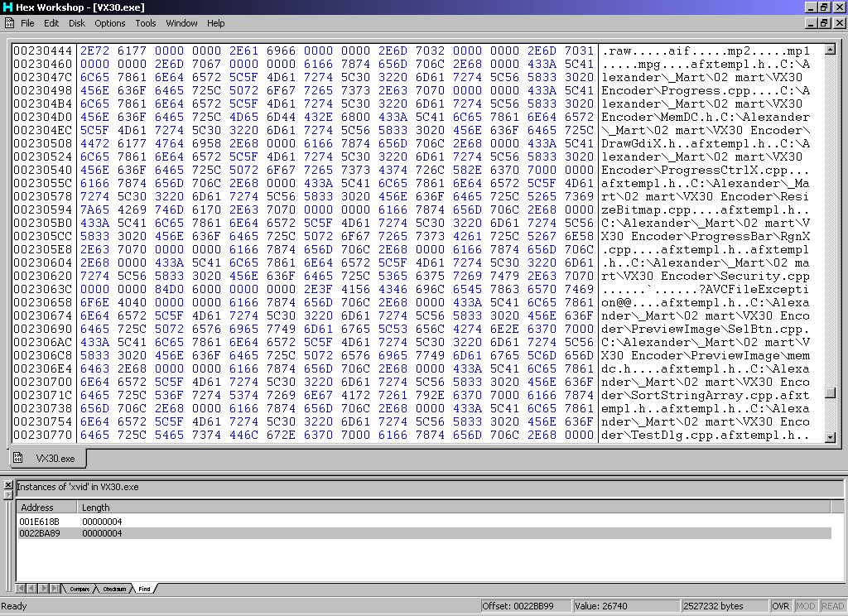Click ASCII text 'der\PreviewImage\SelBtn.cpp.'
The height and width of the screenshot is (616, 848).
tap(706, 329)
